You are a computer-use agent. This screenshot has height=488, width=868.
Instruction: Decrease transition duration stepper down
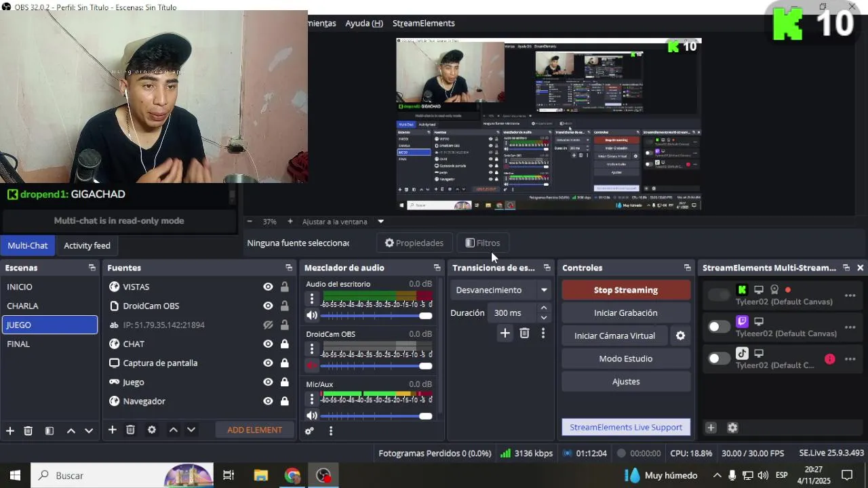tap(544, 317)
